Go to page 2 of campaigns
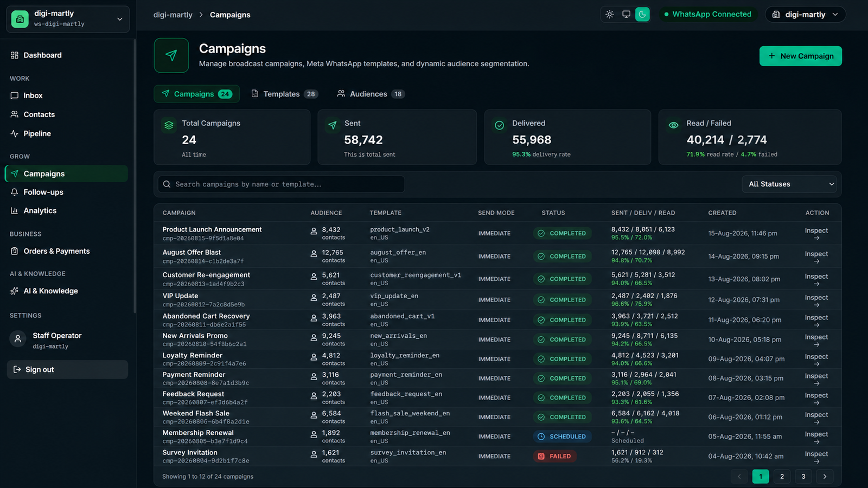The image size is (868, 488). (782, 477)
